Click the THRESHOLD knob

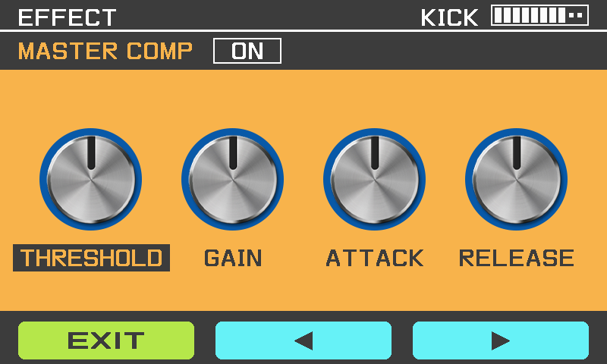coord(90,179)
